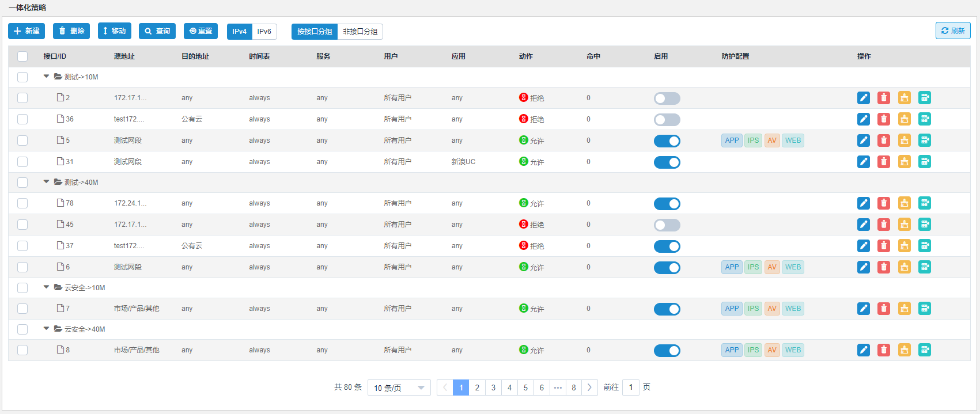Collapse the 测试->10M interface group
The image size is (980, 414).
click(46, 77)
